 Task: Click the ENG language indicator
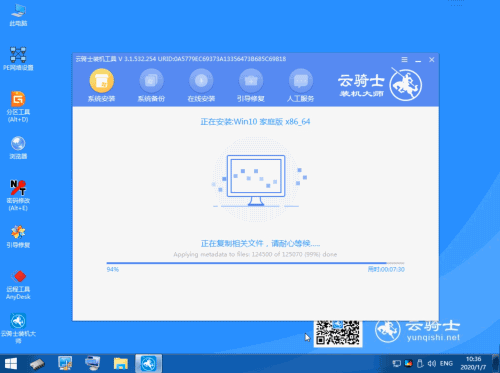[446, 363]
